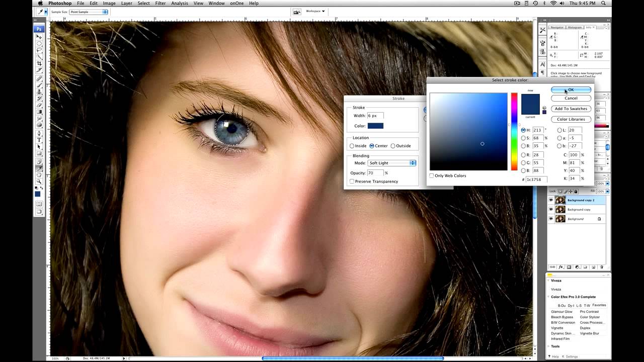
Task: Select the L lightness radio button
Action: pyautogui.click(x=559, y=130)
